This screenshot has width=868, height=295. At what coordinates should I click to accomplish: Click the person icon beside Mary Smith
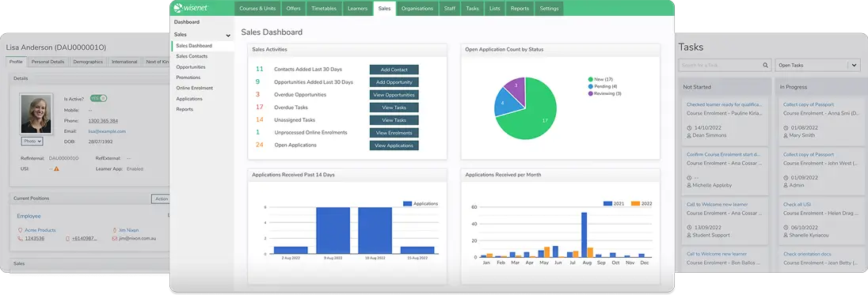point(786,135)
